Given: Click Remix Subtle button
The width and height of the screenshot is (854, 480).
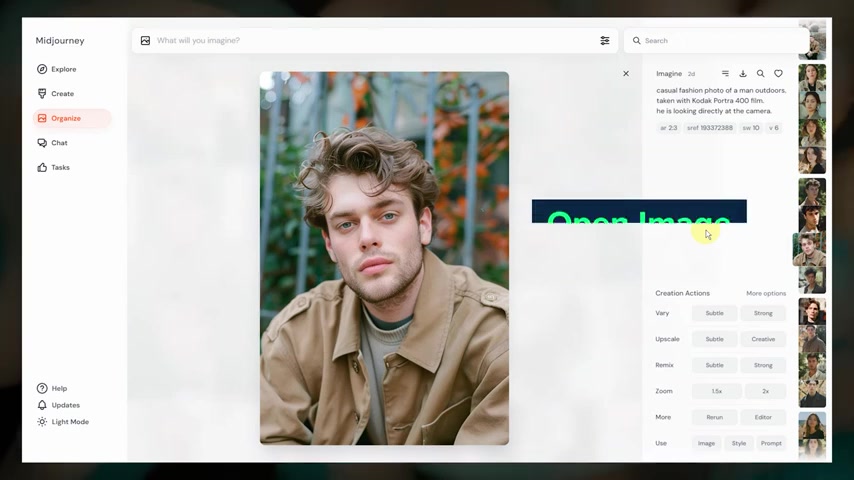Looking at the screenshot, I should [715, 365].
